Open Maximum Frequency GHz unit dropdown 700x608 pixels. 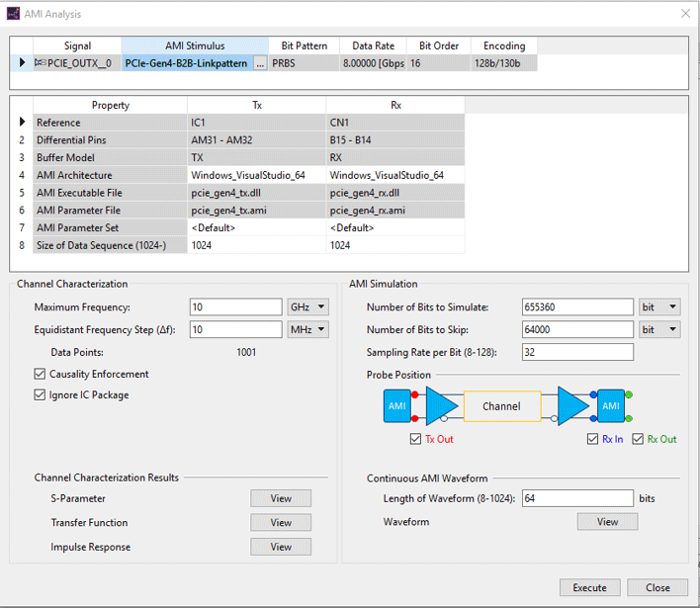308,307
